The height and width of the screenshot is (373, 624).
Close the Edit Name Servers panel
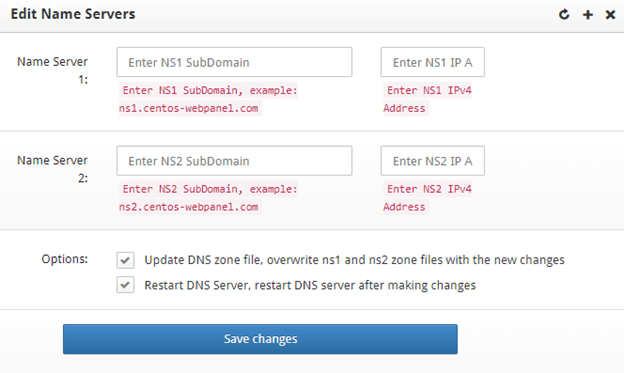pos(610,15)
